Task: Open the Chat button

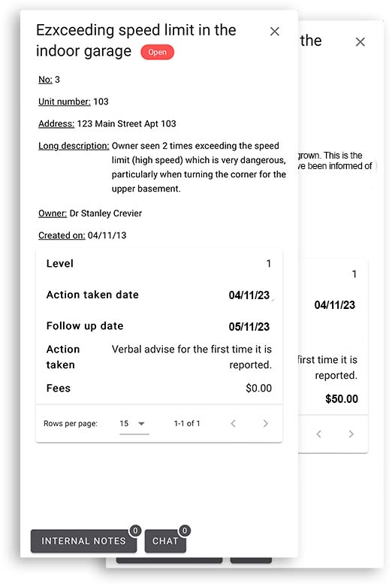Action: (x=165, y=541)
